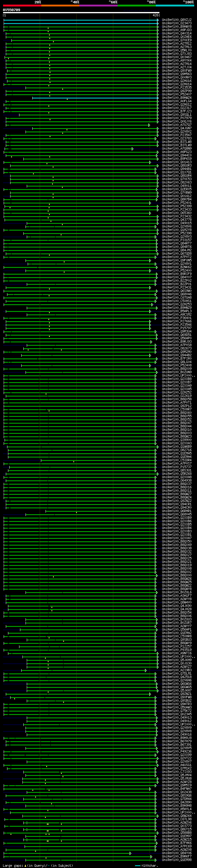The height and width of the screenshot is (868, 197).
Task: Open hit UniRef100_Q8VZJ2
Action: click(x=177, y=20)
